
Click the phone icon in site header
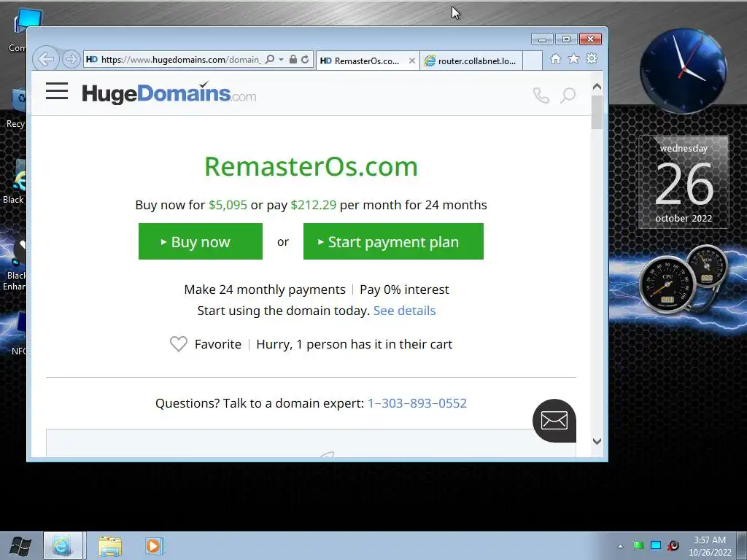pos(541,96)
